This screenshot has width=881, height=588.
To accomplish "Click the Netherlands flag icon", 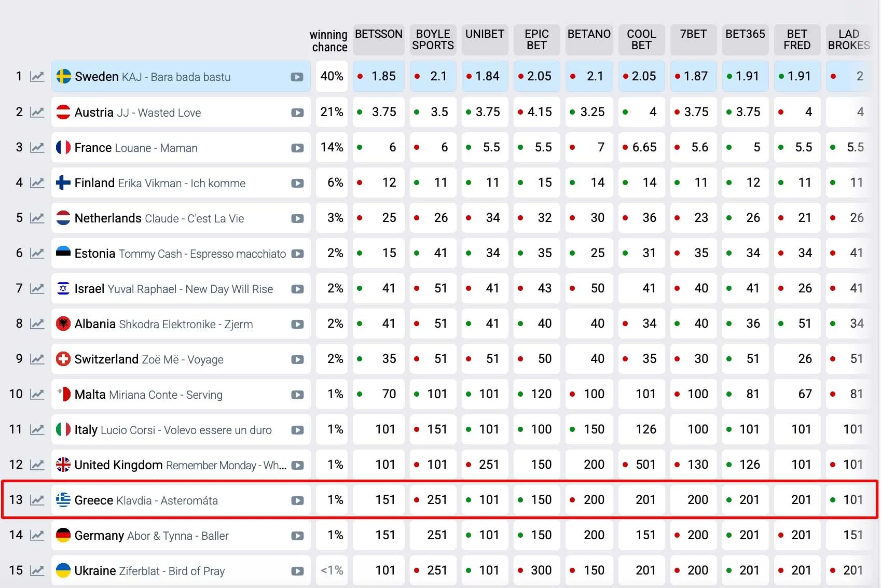I will coord(63,218).
